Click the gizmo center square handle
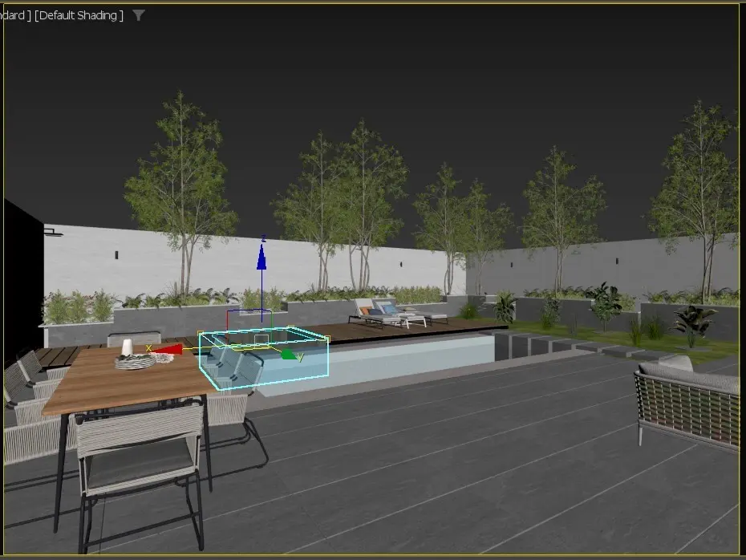 (x=261, y=339)
